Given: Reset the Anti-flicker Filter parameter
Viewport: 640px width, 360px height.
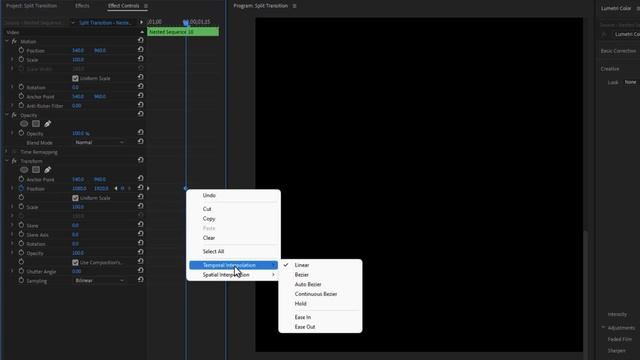Looking at the screenshot, I should click(x=140, y=105).
